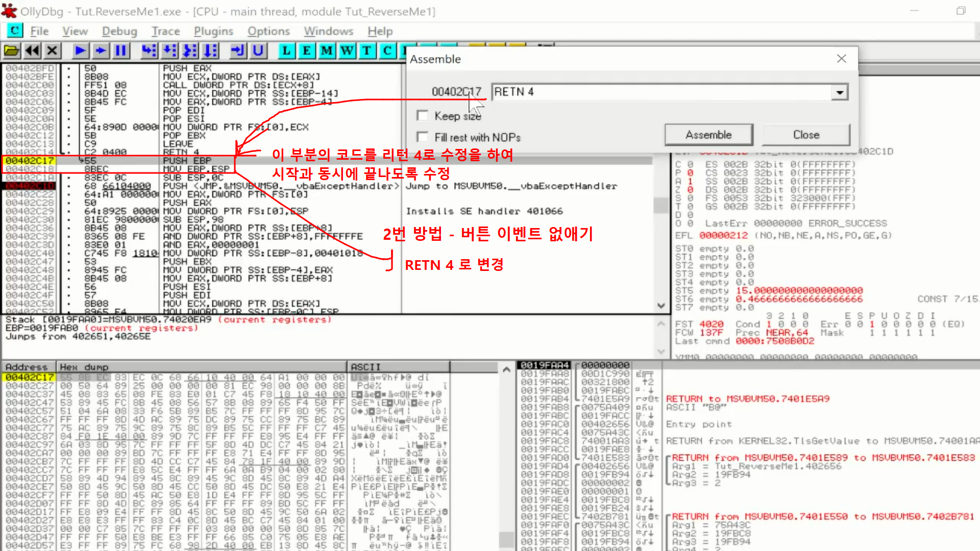The width and height of the screenshot is (980, 551).
Task: Open the Plugins menu
Action: 213,31
